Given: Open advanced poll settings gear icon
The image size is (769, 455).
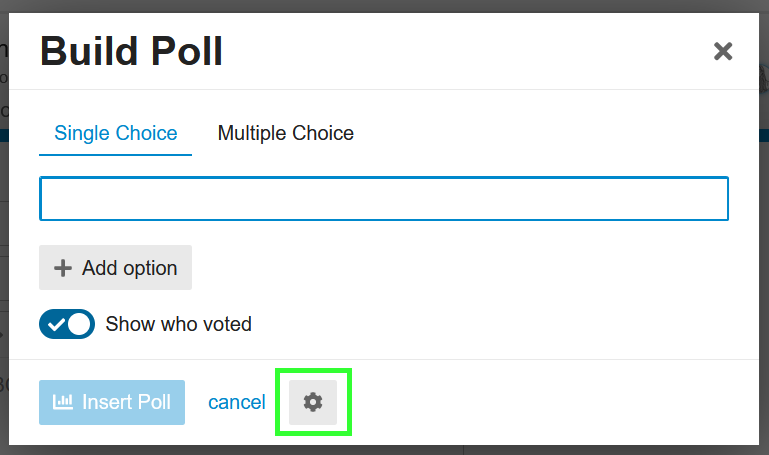Looking at the screenshot, I should click(313, 402).
